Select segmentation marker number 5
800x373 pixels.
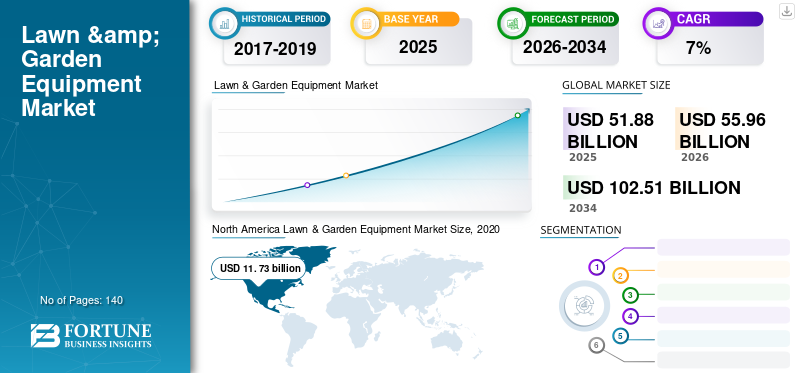tap(620, 336)
